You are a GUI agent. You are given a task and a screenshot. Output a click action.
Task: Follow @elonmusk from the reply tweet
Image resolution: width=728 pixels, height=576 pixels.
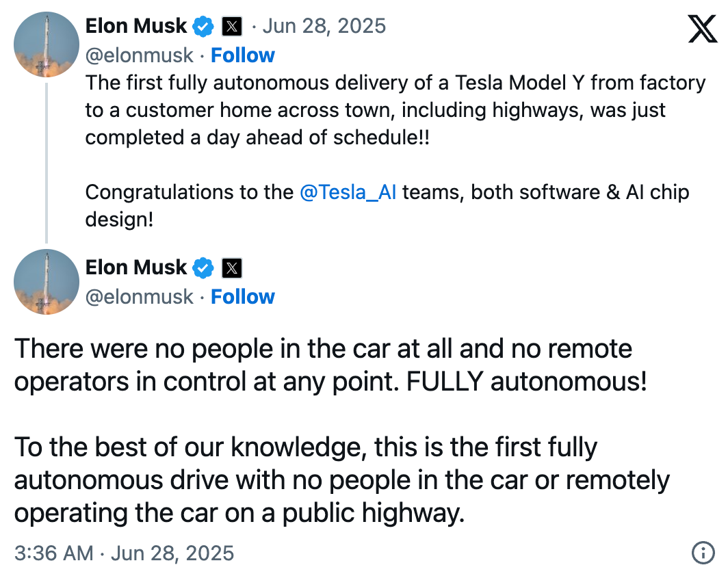(x=243, y=297)
